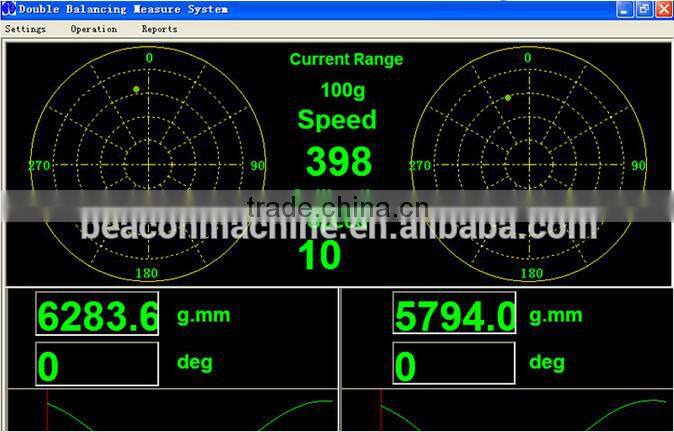674x432 pixels.
Task: Click the application icon in title bar
Action: coord(10,9)
